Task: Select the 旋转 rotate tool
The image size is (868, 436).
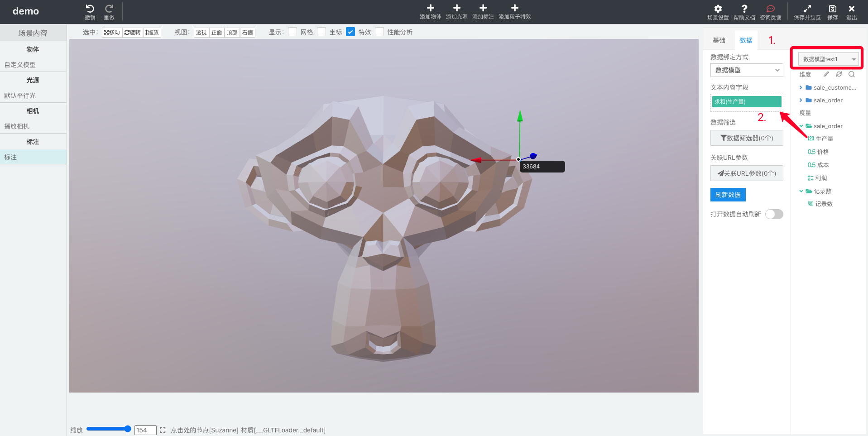Action: coord(133,33)
